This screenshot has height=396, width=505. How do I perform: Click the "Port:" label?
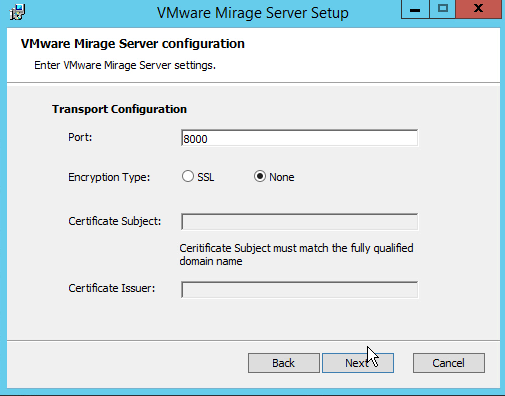(80, 137)
